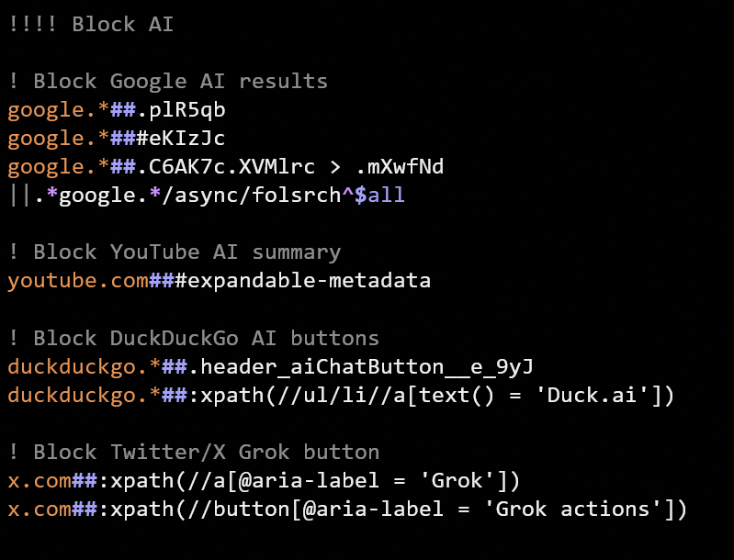Click the #expandable-metadata selector
The height and width of the screenshot is (560, 734).
(302, 281)
